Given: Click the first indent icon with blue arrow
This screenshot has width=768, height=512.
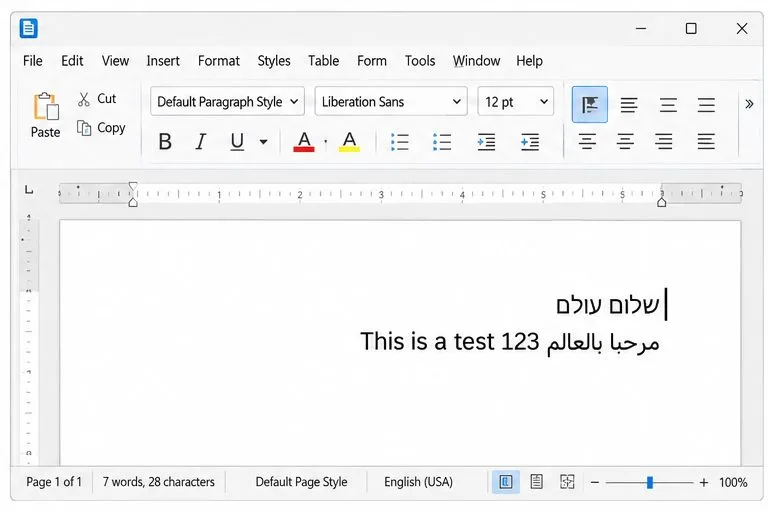Looking at the screenshot, I should 486,142.
